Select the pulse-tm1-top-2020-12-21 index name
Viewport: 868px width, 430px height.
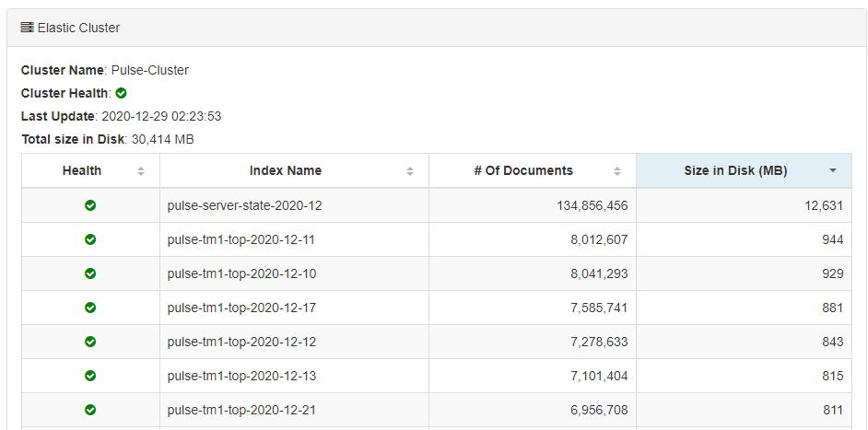(x=241, y=410)
